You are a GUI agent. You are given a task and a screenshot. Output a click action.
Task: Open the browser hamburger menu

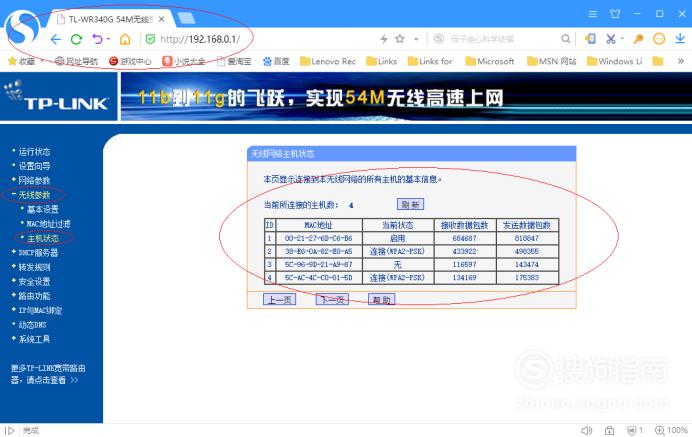pos(593,14)
